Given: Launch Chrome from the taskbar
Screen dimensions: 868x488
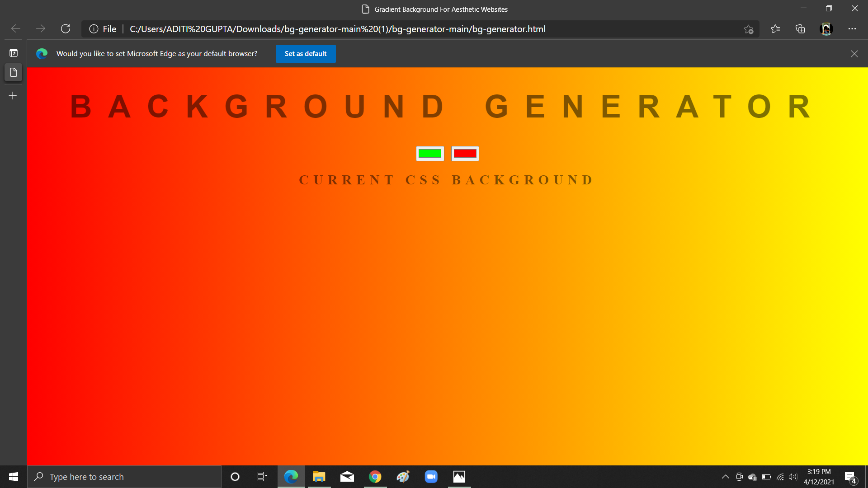Looking at the screenshot, I should (375, 476).
